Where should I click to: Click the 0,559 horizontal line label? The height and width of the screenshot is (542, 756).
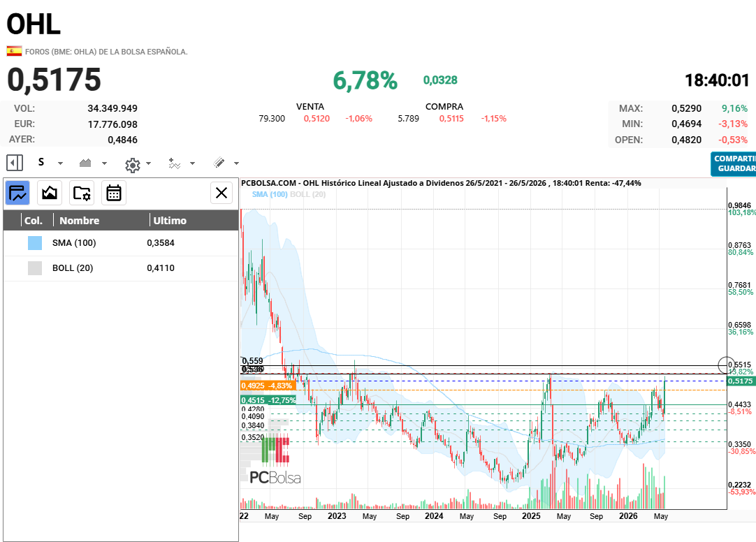(x=253, y=361)
